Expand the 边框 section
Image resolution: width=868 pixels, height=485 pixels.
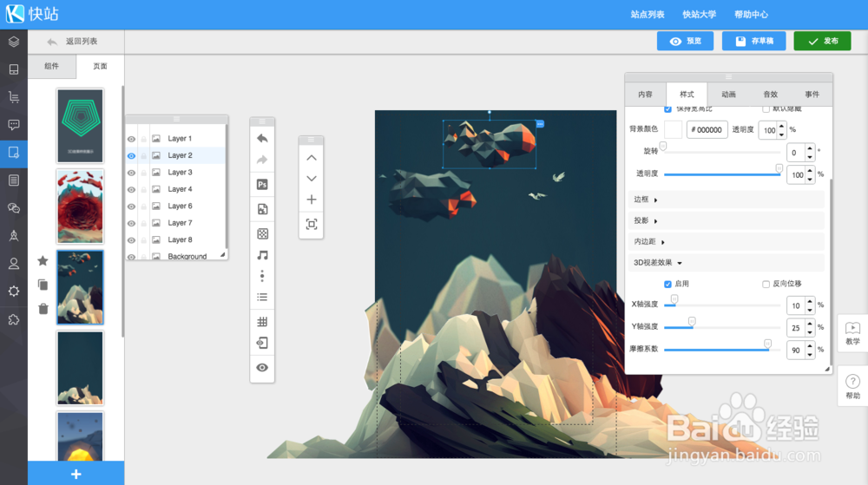pos(726,200)
